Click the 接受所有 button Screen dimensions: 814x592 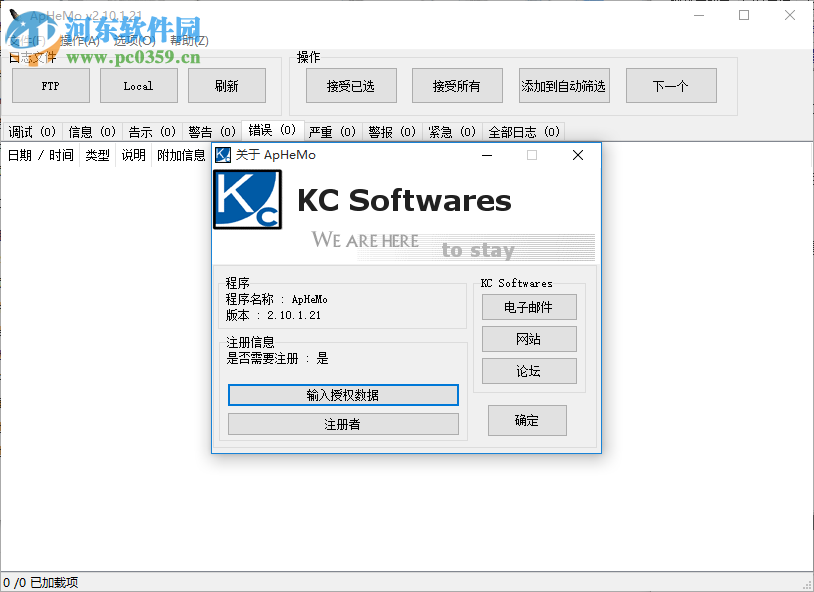click(x=457, y=86)
